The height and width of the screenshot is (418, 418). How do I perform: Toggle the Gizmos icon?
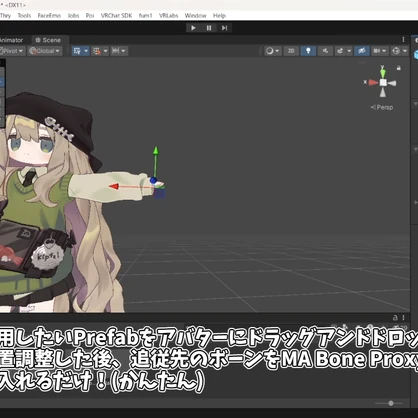396,51
